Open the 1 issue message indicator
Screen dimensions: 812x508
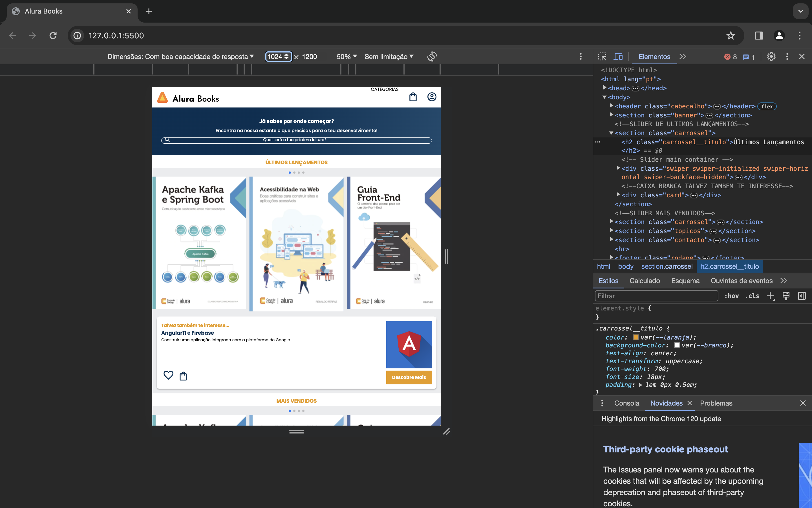(749, 57)
